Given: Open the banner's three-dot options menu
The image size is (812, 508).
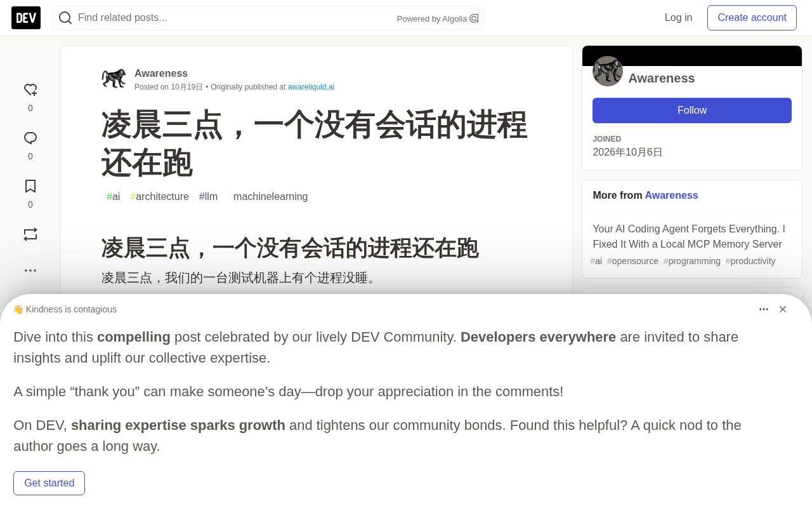Looking at the screenshot, I should point(764,309).
